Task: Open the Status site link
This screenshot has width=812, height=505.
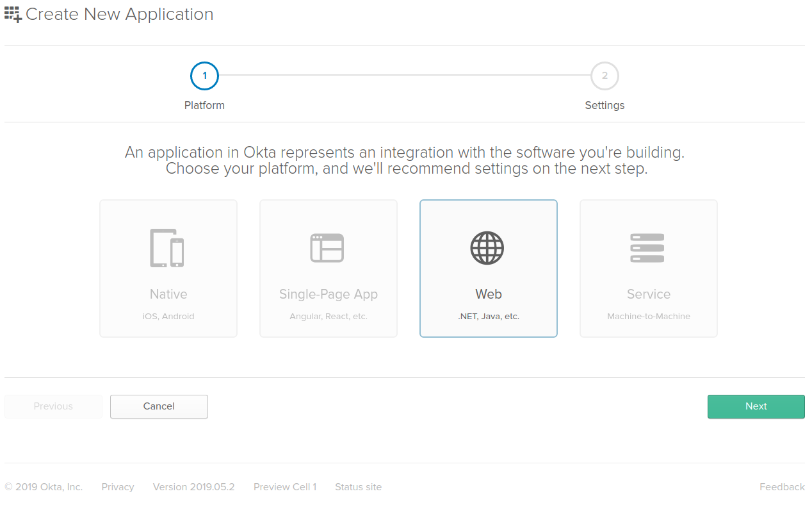Action: [358, 487]
